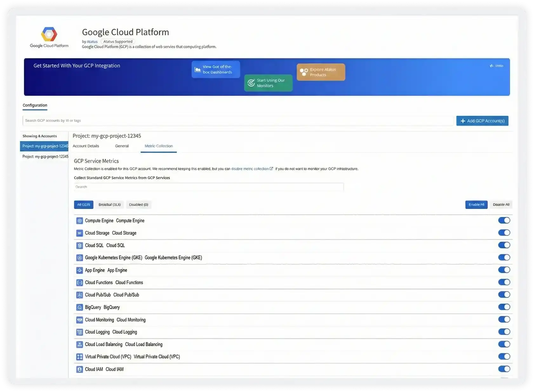Select the Compute Engine service icon
The image size is (534, 392).
79,220
